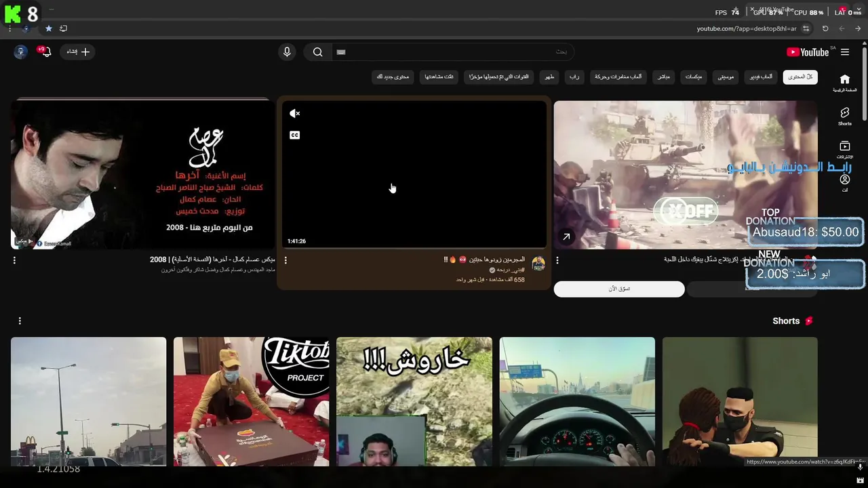Select the 'محتوى جديد لك' chip

coord(393,77)
